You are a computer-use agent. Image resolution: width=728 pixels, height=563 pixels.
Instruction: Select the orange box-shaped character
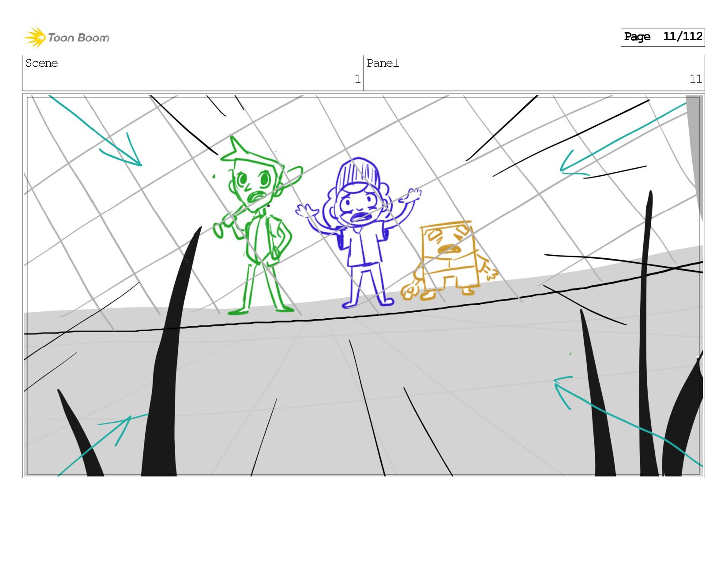450,261
